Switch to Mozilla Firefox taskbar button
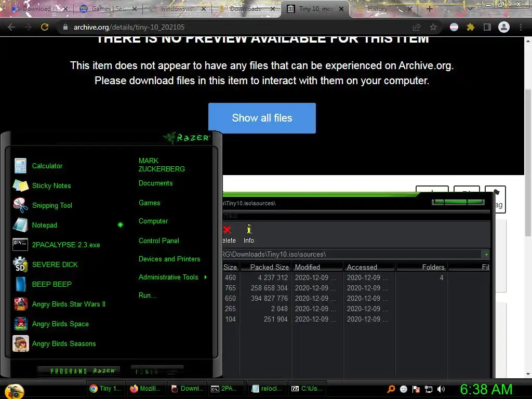This screenshot has width=532, height=399. pyautogui.click(x=146, y=389)
